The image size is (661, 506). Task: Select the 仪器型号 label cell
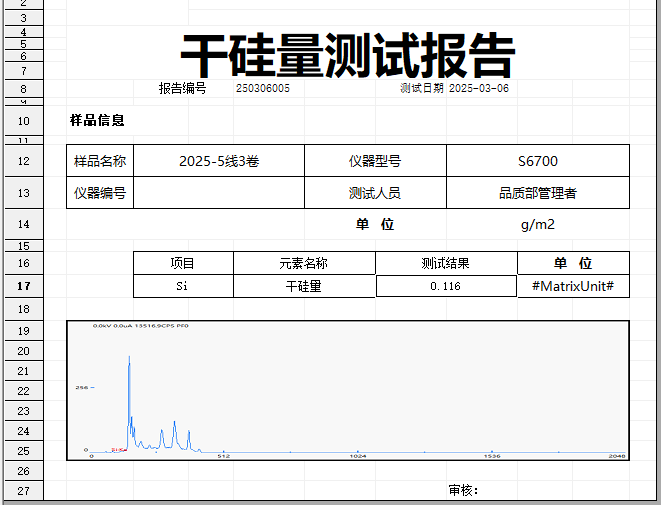[x=375, y=161]
